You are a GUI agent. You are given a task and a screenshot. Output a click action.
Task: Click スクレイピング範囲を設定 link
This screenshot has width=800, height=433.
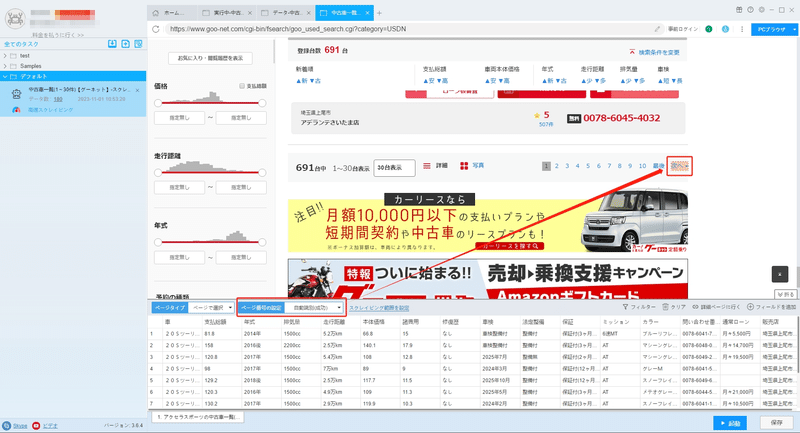coord(379,308)
